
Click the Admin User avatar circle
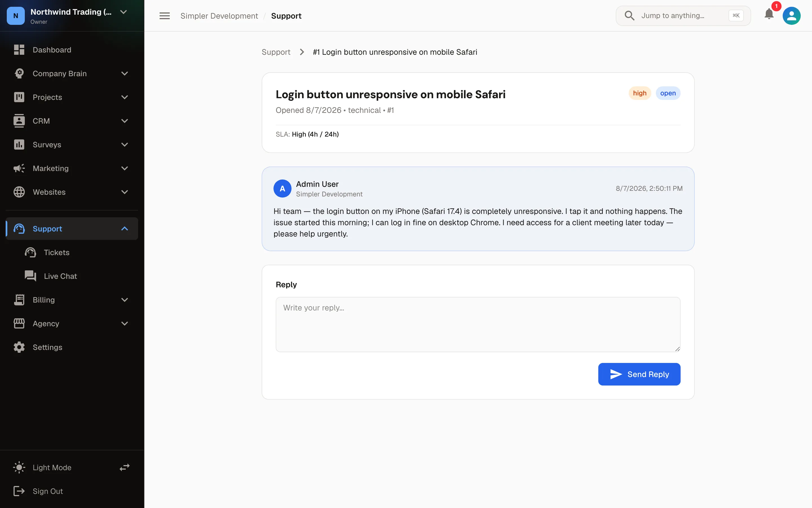click(283, 189)
